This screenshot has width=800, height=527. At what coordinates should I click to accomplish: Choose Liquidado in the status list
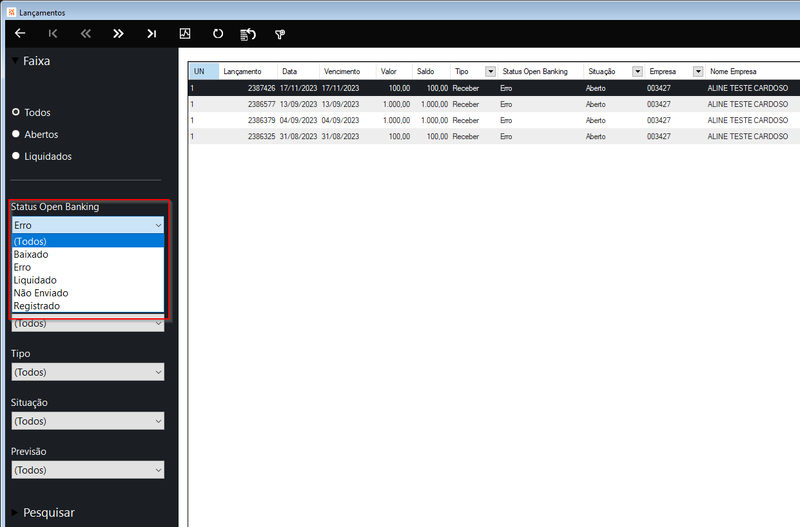(x=88, y=280)
